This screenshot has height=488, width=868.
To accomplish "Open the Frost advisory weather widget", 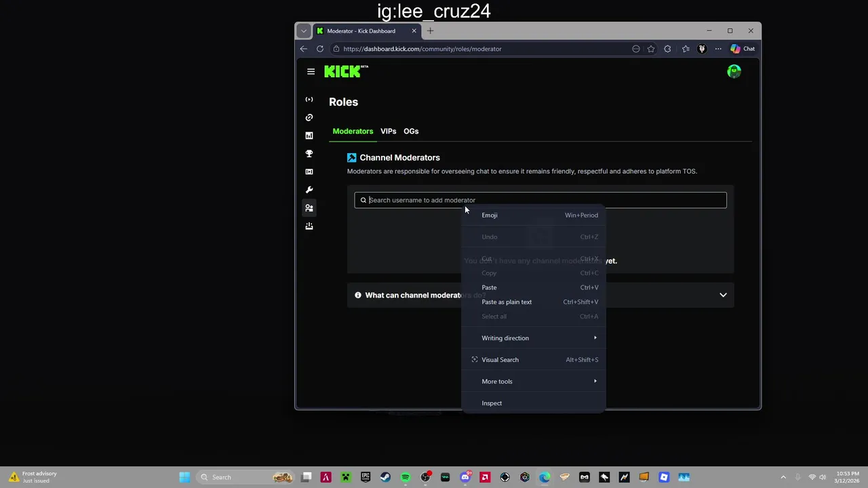I will tap(33, 477).
